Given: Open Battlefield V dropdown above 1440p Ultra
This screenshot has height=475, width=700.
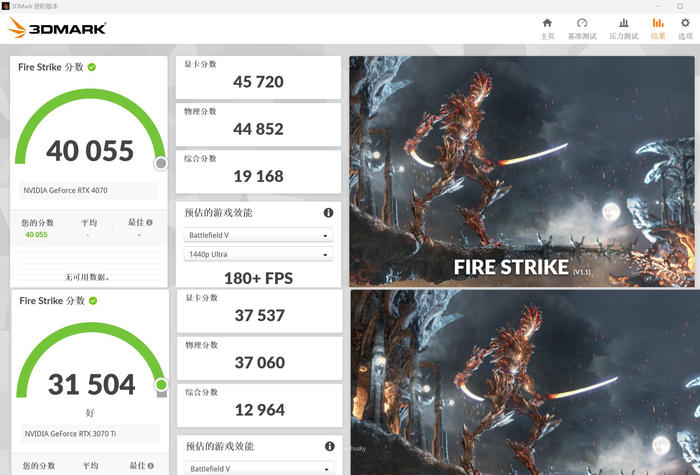Looking at the screenshot, I should 258,235.
